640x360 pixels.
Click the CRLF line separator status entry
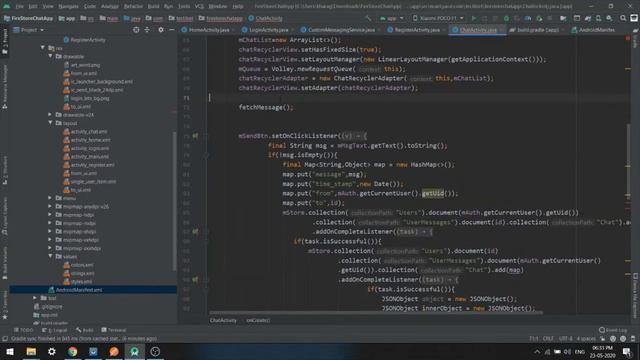(x=548, y=339)
